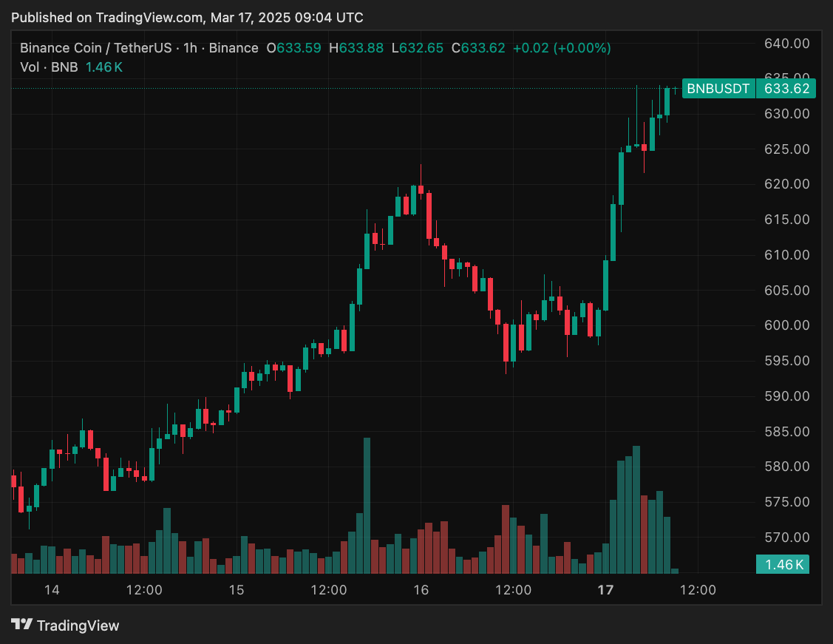833x644 pixels.
Task: Click the Binance Coin / TetherUS symbol title
Action: pyautogui.click(x=95, y=48)
